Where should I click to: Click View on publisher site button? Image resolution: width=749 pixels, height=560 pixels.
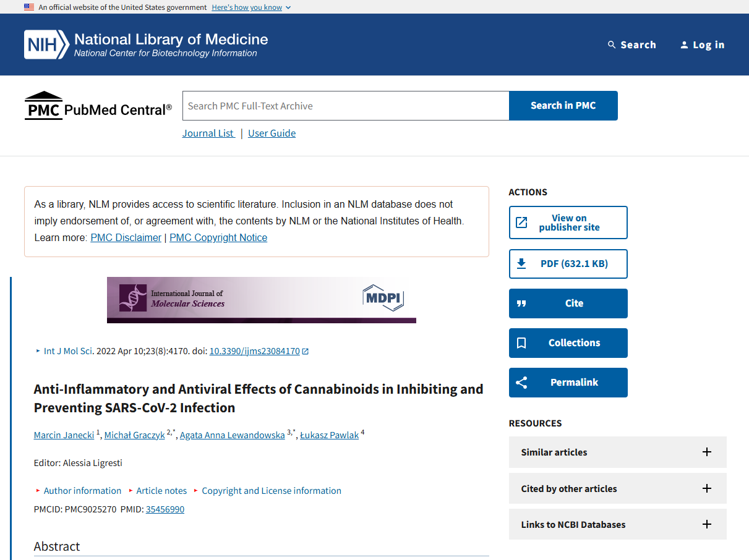568,223
